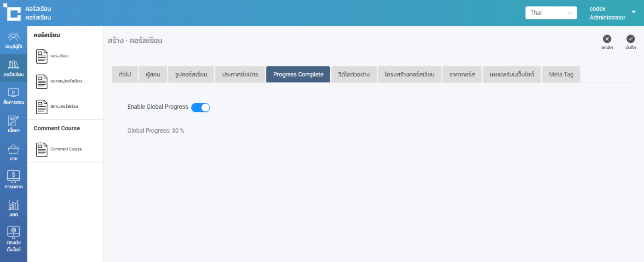
Task: Open the Thai language dropdown
Action: (551, 13)
